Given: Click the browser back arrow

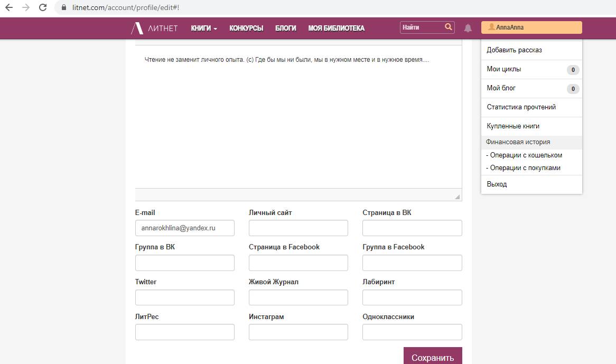Looking at the screenshot, I should 9,8.
